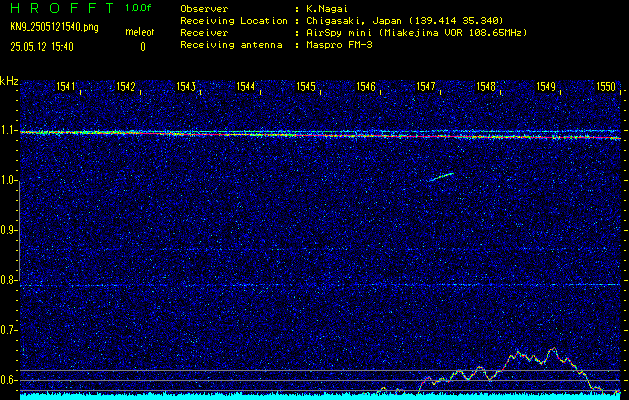The width and height of the screenshot is (629, 400).
Task: Click the 1542 time axis label
Action: coord(126,86)
